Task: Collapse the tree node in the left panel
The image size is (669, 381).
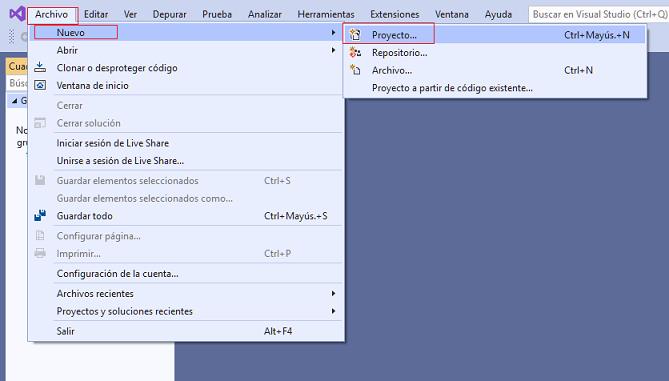Action: pyautogui.click(x=15, y=101)
